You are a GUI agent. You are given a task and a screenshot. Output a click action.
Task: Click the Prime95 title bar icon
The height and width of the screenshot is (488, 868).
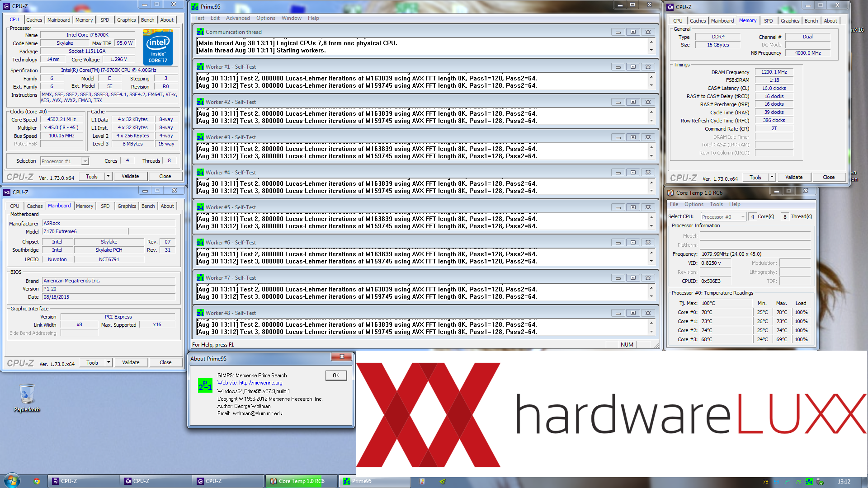click(x=195, y=6)
